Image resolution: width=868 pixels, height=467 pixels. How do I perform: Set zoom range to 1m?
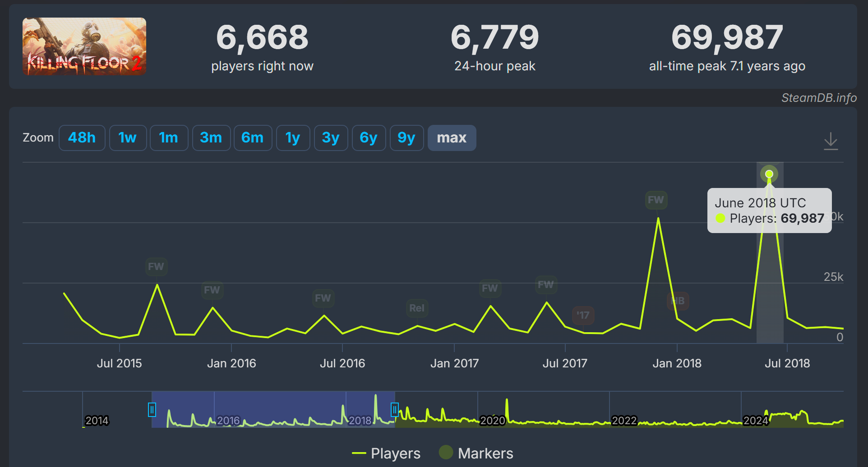169,137
